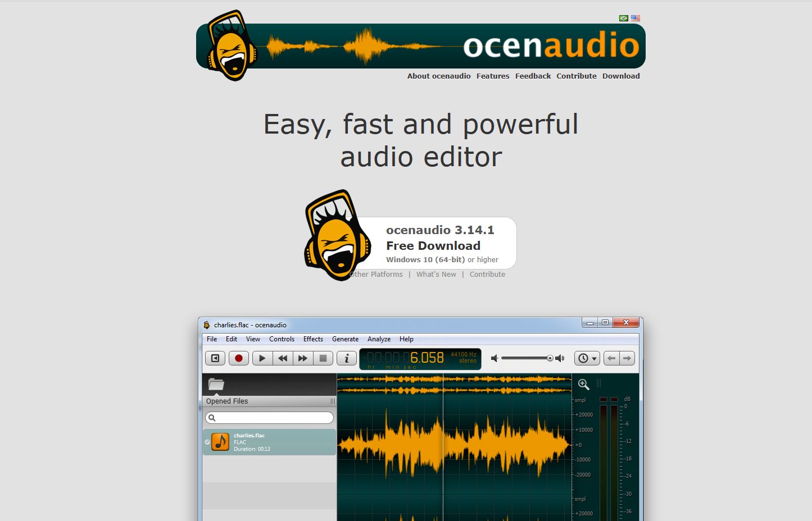Toggle the sidebar panel button in toolbar
This screenshot has height=521, width=812.
[x=215, y=358]
